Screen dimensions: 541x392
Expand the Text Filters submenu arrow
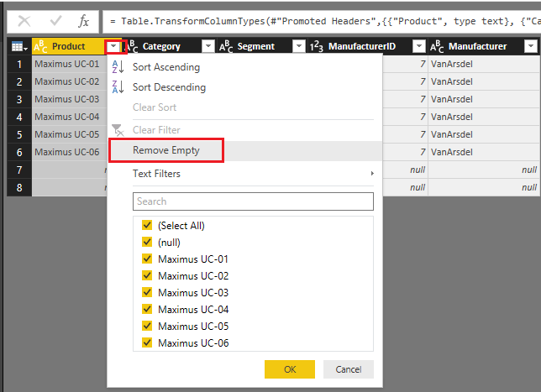click(x=372, y=174)
